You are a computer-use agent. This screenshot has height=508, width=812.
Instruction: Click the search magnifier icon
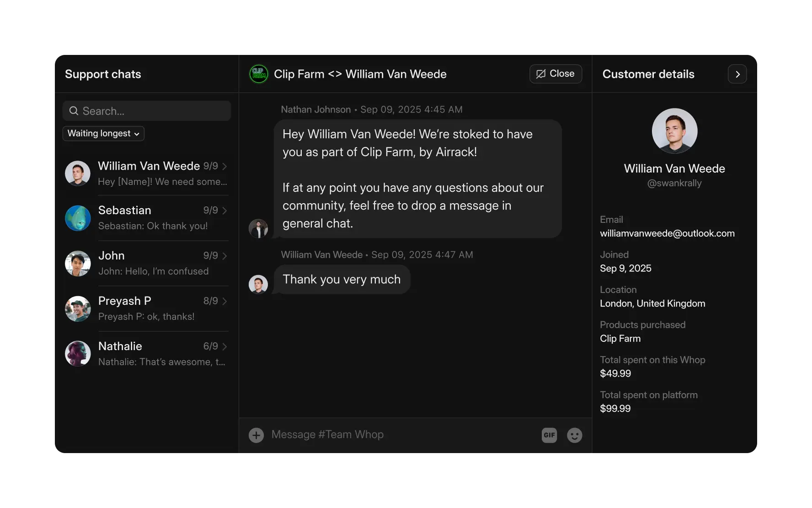click(x=74, y=111)
